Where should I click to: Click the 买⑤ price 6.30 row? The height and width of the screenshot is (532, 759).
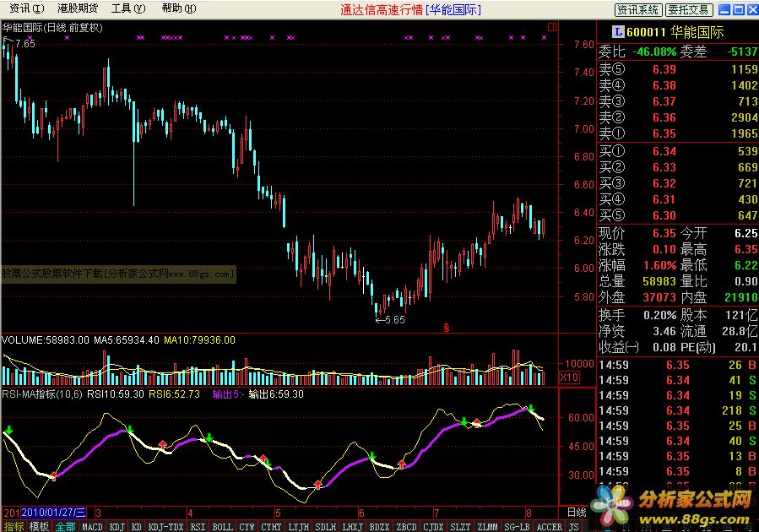678,215
